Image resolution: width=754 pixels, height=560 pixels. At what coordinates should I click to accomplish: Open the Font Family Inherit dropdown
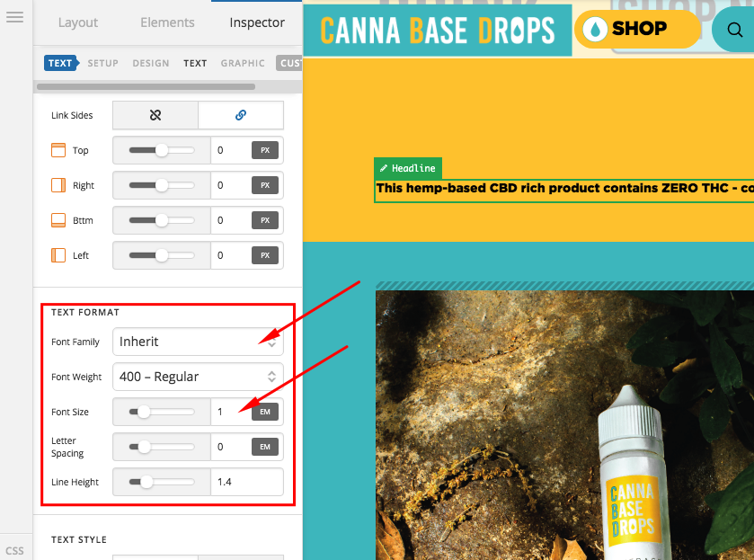[198, 342]
